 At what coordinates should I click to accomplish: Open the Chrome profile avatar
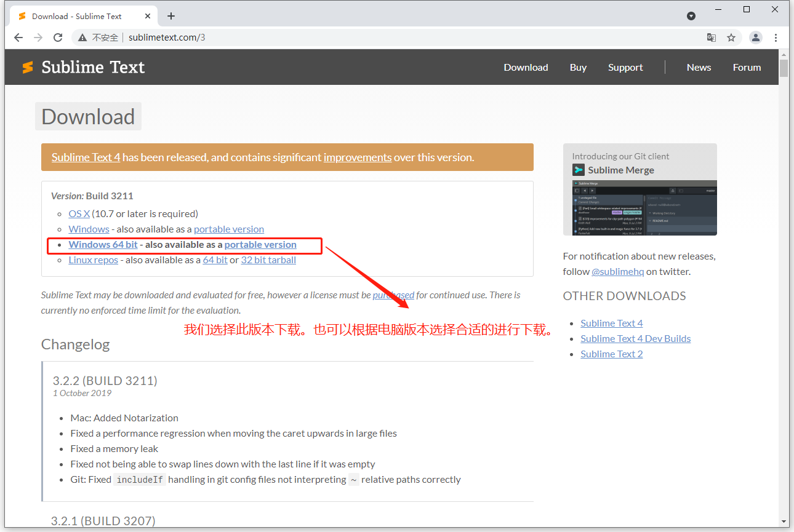755,38
